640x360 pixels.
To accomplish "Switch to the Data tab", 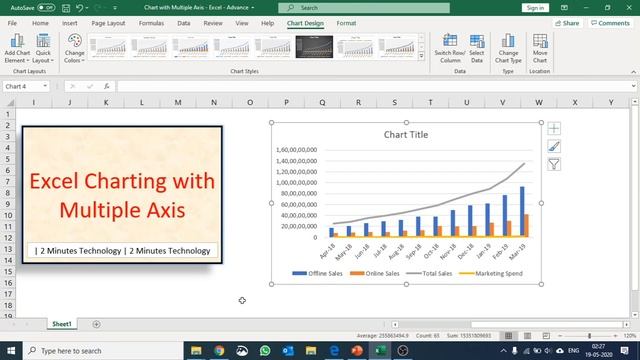I will point(184,23).
